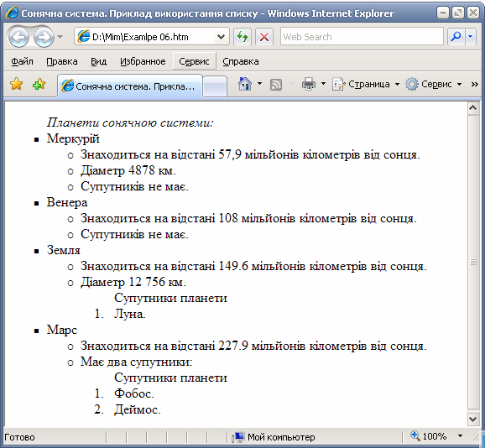Open the Файл menu
Viewport: 485px width, 448px height.
point(22,61)
